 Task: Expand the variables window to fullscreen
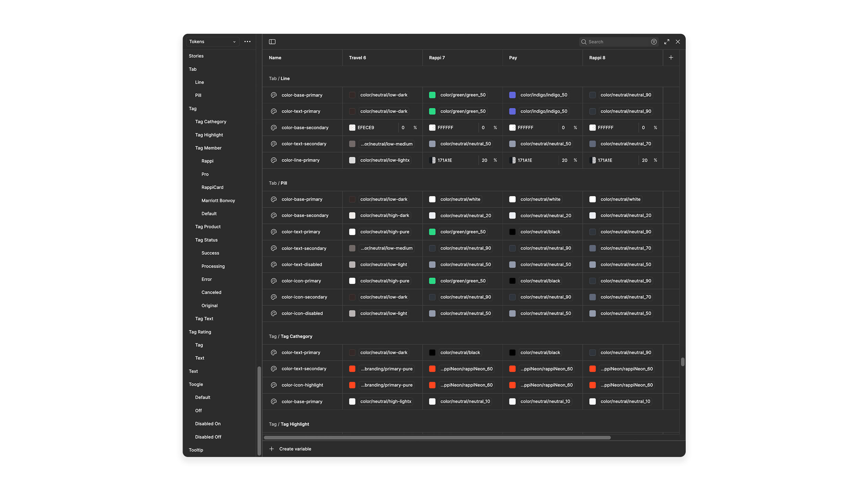pos(667,41)
